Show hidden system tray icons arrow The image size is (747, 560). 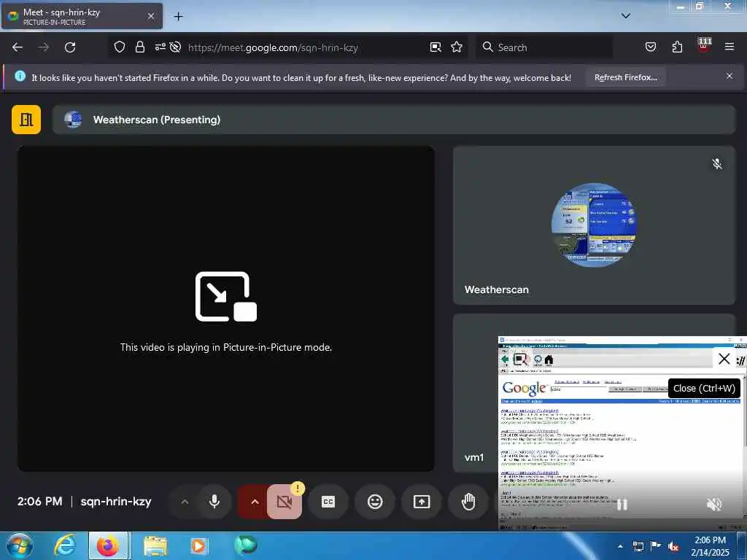620,546
